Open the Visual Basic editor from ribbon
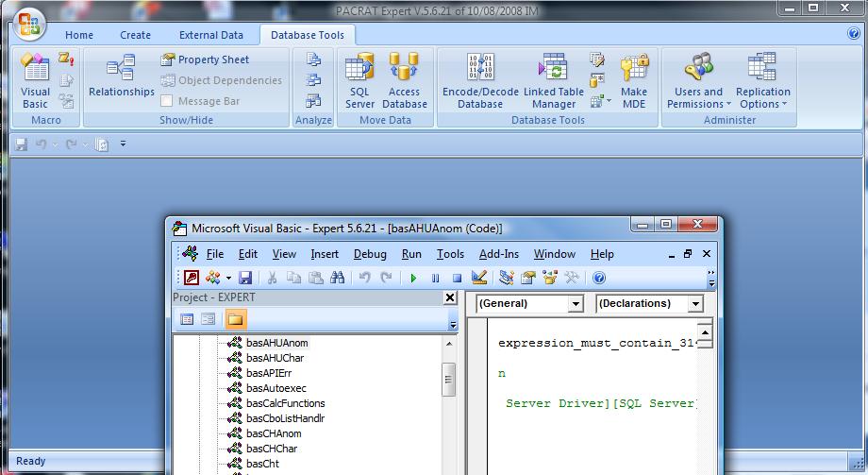The width and height of the screenshot is (868, 475). 35,80
